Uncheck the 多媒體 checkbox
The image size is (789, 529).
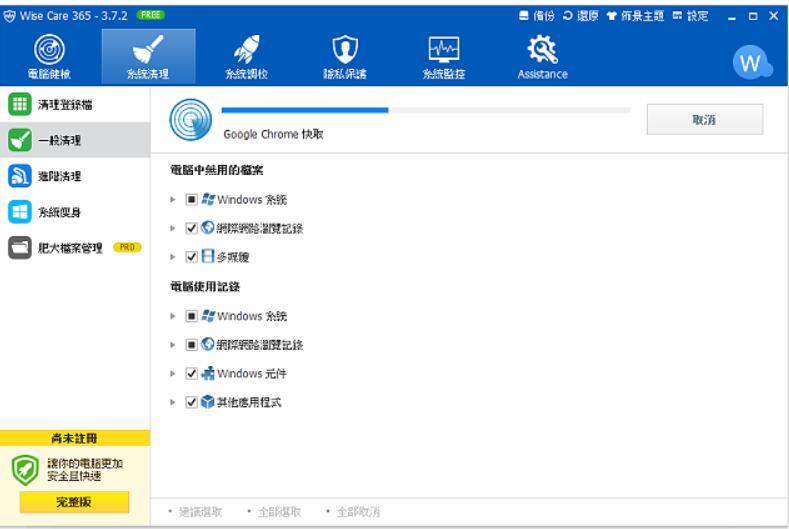[191, 257]
